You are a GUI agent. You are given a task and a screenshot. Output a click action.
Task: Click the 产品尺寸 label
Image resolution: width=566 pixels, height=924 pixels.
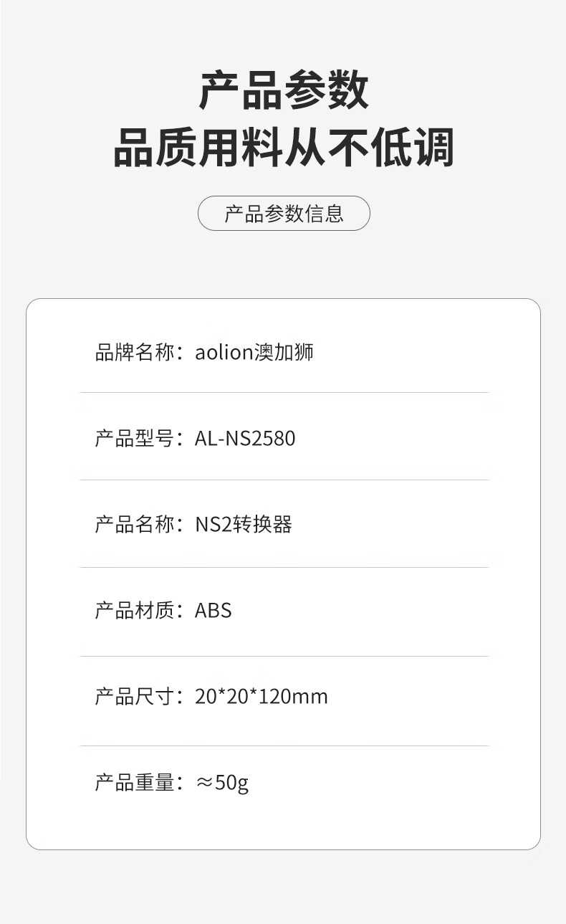coord(135,696)
